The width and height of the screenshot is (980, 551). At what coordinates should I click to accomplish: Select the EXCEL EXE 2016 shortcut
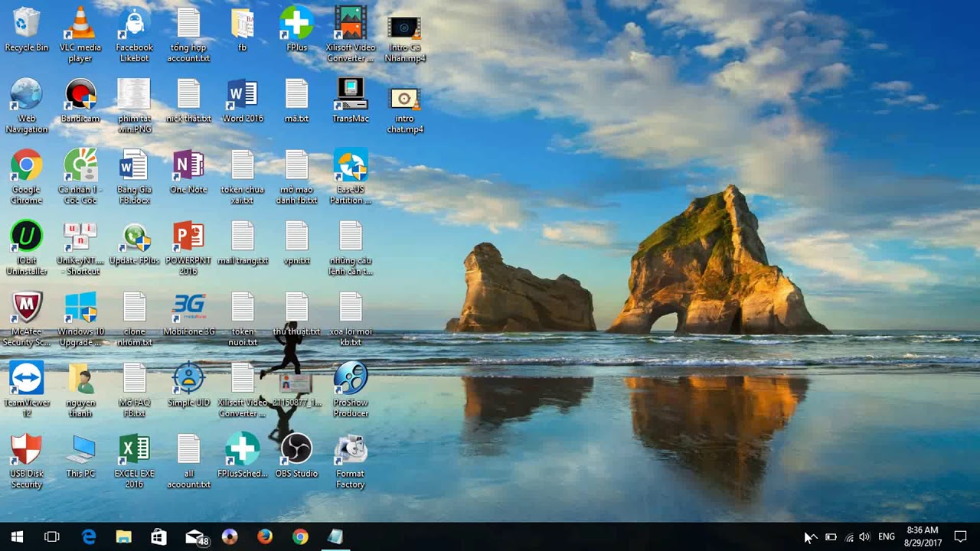tap(134, 461)
